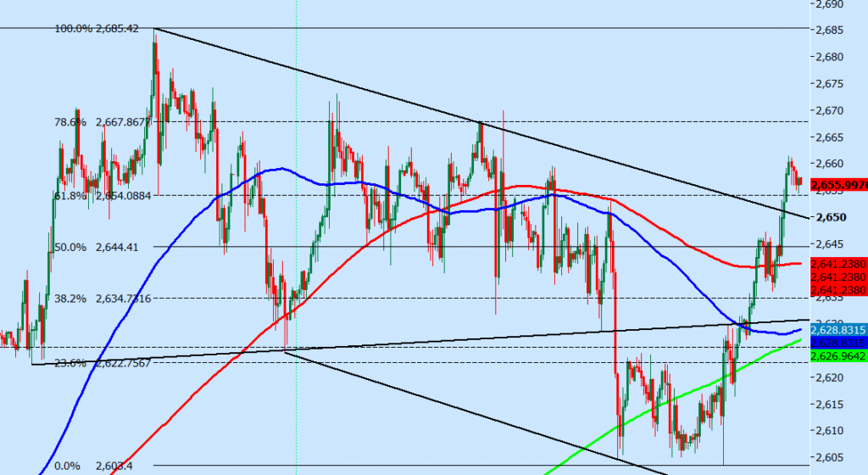
Task: Click the red current price tag 2,655.9976
Action: pyautogui.click(x=837, y=184)
